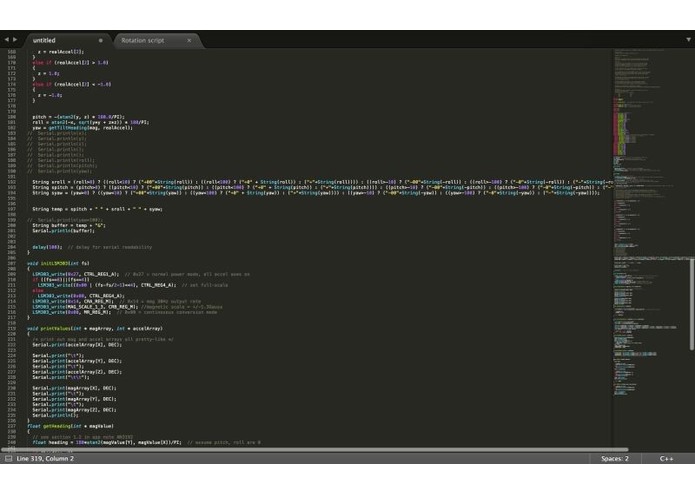
Task: Click the horizontal scrollbar at bottom
Action: coord(315,450)
